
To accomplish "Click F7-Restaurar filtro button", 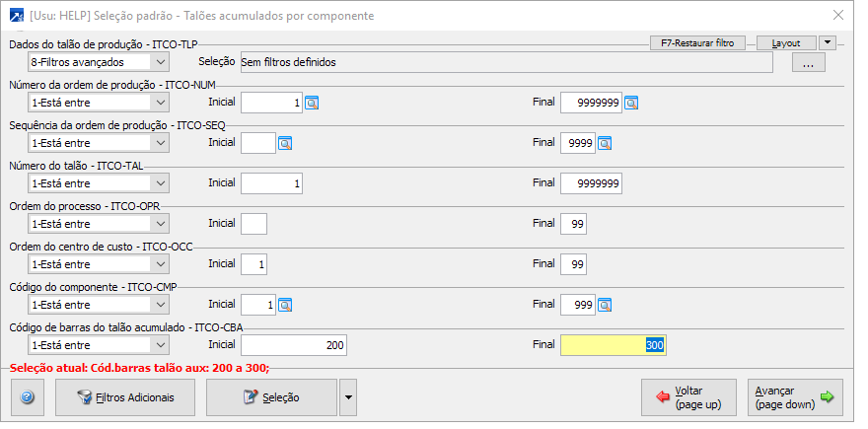I will click(x=697, y=43).
